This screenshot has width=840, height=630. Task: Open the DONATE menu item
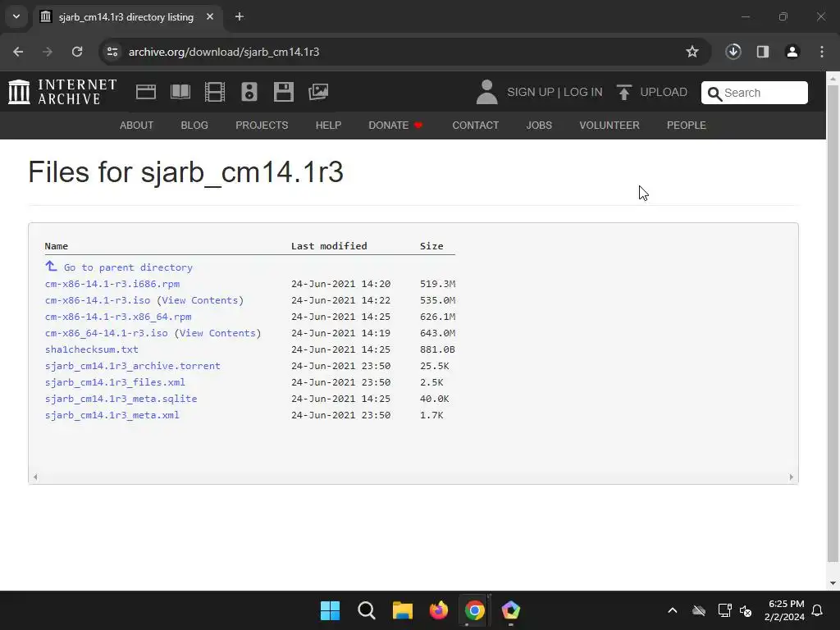[x=396, y=126]
